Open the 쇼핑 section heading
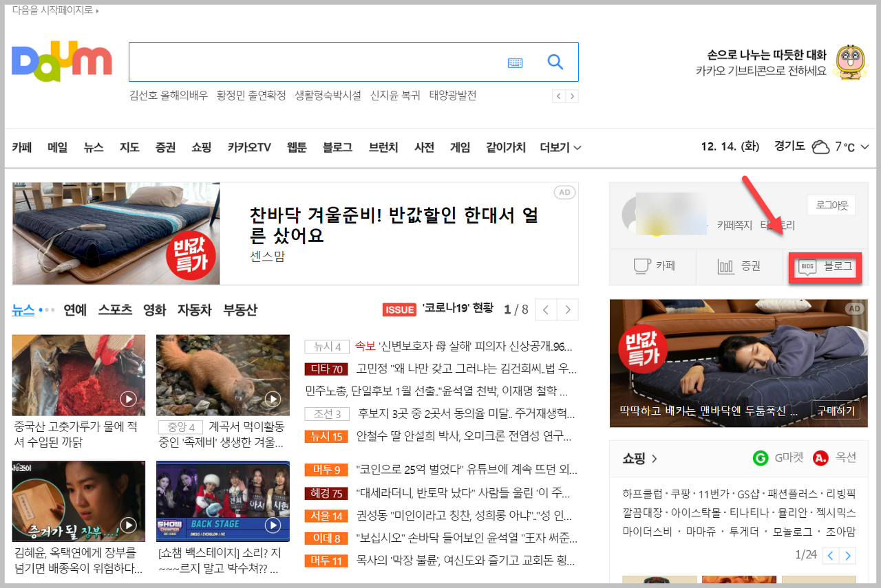Viewport: 881px width, 588px height. pyautogui.click(x=640, y=458)
